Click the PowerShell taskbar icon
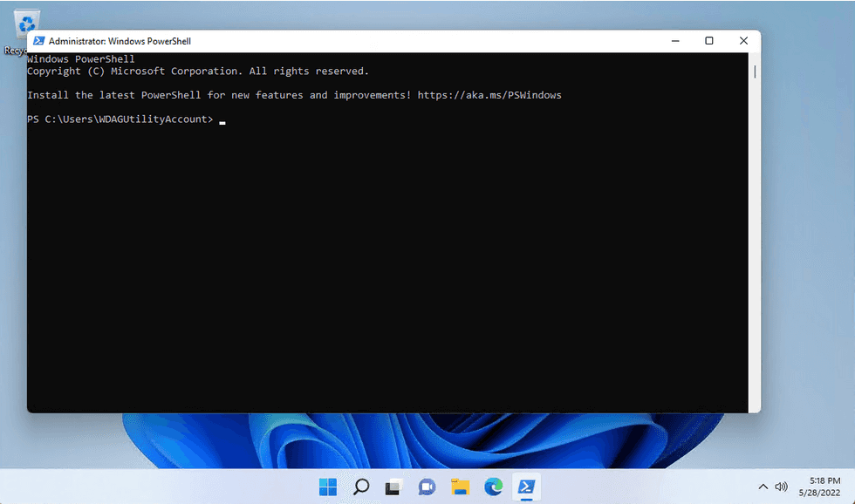Screen dimensions: 855x504 pyautogui.click(x=526, y=487)
